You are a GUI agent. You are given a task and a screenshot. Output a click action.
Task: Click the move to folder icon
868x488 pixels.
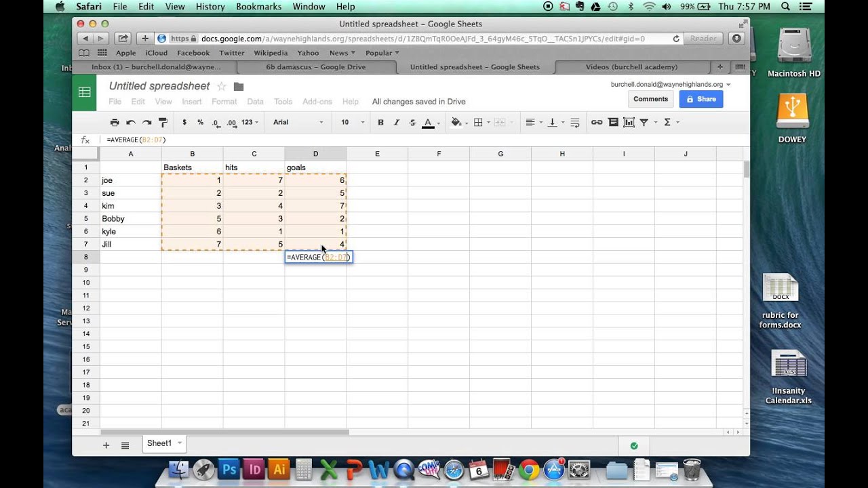coord(238,86)
